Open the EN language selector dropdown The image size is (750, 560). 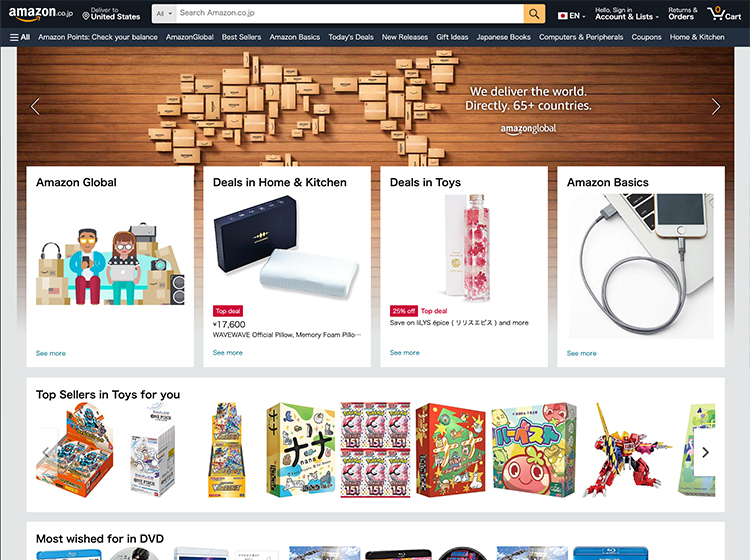click(572, 16)
